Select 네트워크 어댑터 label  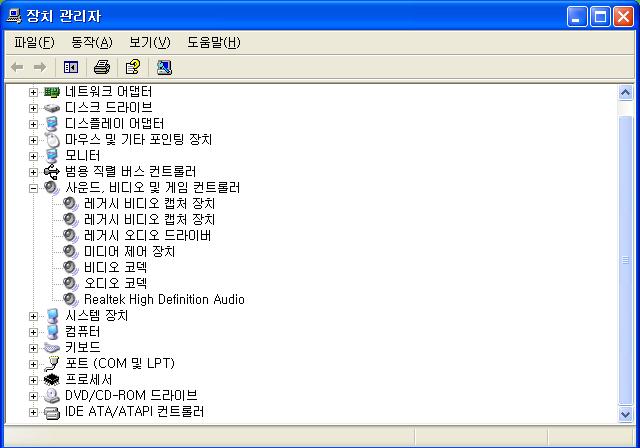coord(109,92)
